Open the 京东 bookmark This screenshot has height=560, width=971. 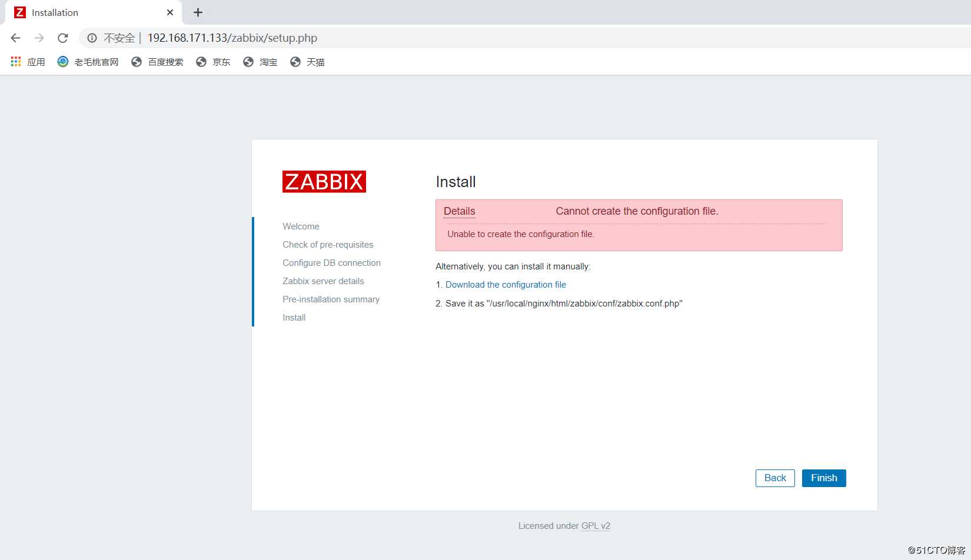pos(213,62)
